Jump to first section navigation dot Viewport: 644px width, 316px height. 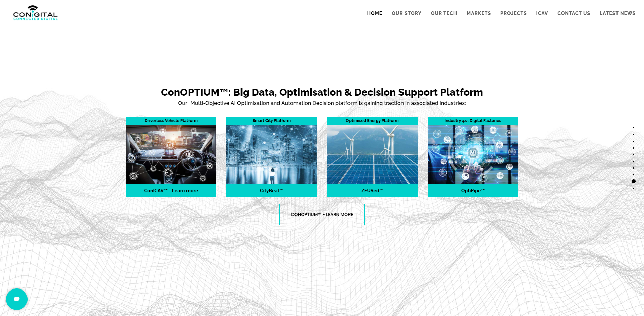click(x=633, y=128)
